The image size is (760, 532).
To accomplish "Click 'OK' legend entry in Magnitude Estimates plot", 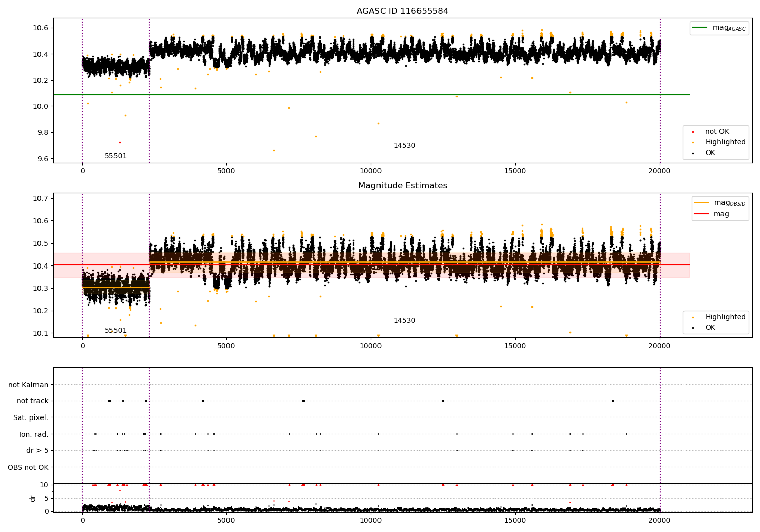I will click(x=710, y=328).
